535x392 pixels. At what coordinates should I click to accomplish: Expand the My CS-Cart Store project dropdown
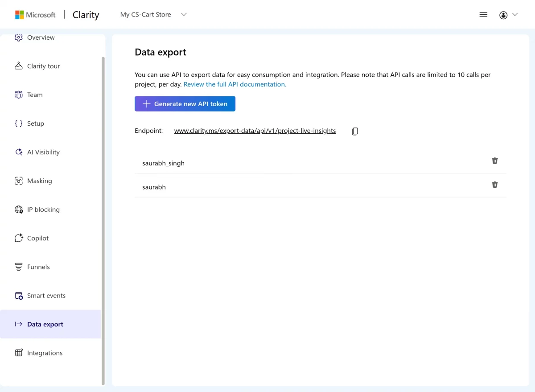click(x=184, y=14)
